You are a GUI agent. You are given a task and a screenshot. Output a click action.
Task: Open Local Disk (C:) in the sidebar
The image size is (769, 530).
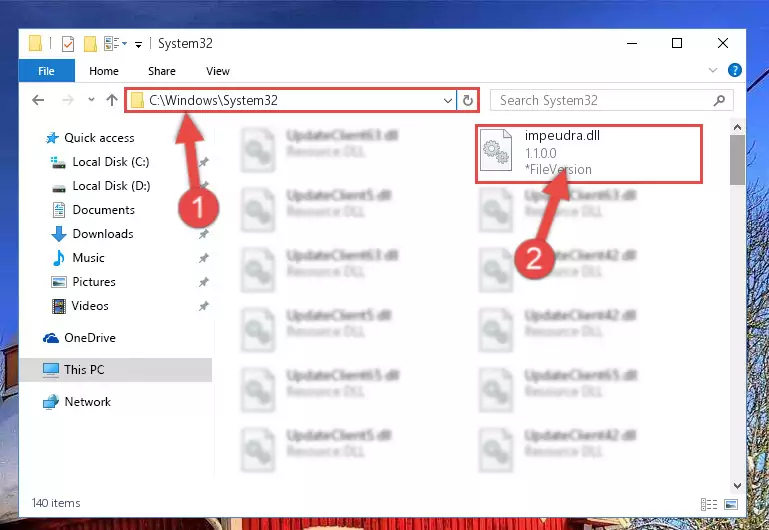(x=111, y=162)
